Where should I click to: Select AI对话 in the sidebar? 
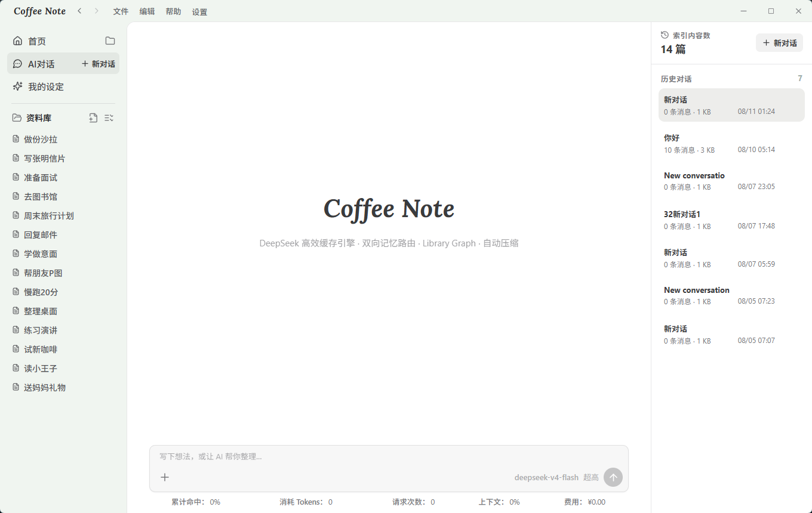[41, 64]
